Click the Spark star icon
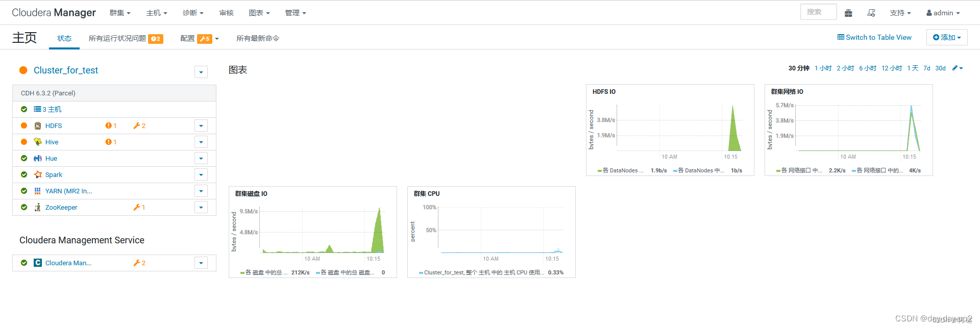 tap(38, 174)
